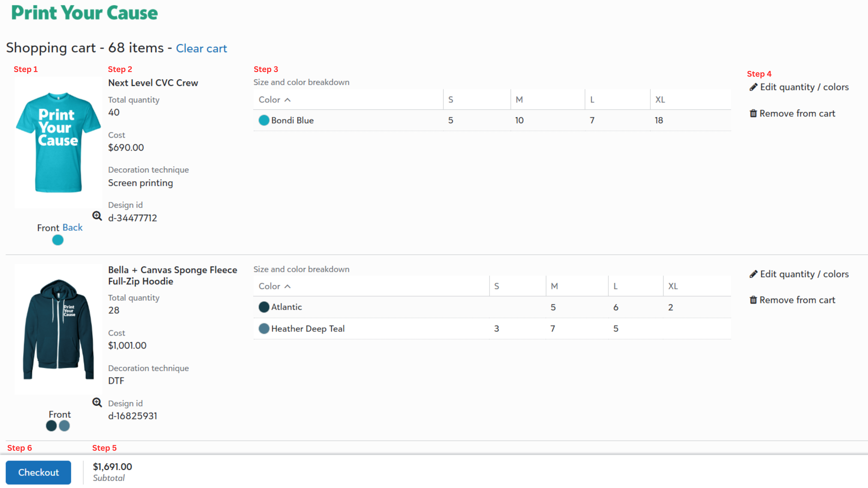Click trash icon for hoodie removal
Image resolution: width=868 pixels, height=488 pixels.
753,300
